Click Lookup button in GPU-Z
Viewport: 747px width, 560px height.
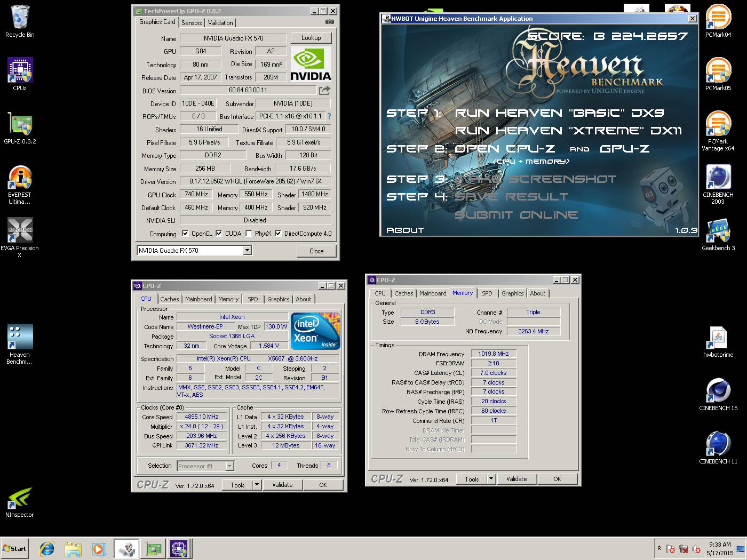[x=311, y=38]
